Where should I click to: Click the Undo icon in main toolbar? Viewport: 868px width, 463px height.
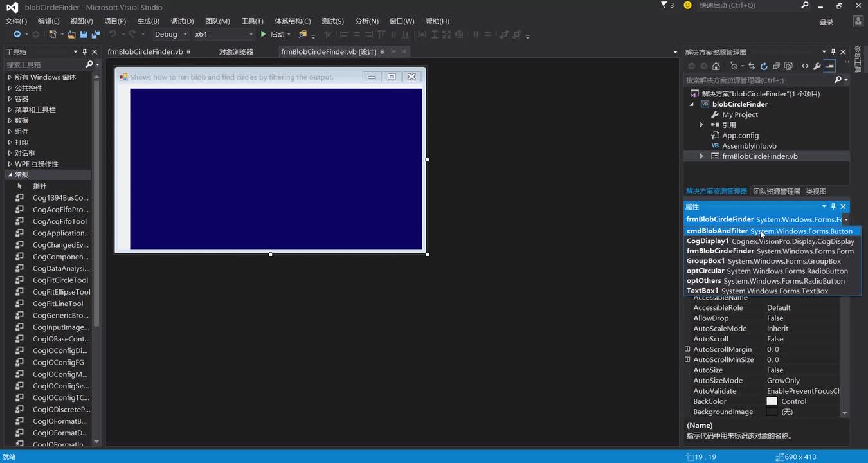tap(113, 34)
